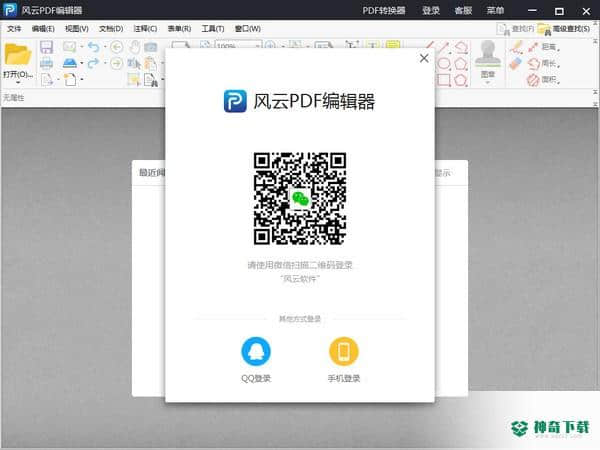This screenshot has width=600, height=450.
Task: Open the dropdown beside the export page icon
Action: [x=58, y=80]
